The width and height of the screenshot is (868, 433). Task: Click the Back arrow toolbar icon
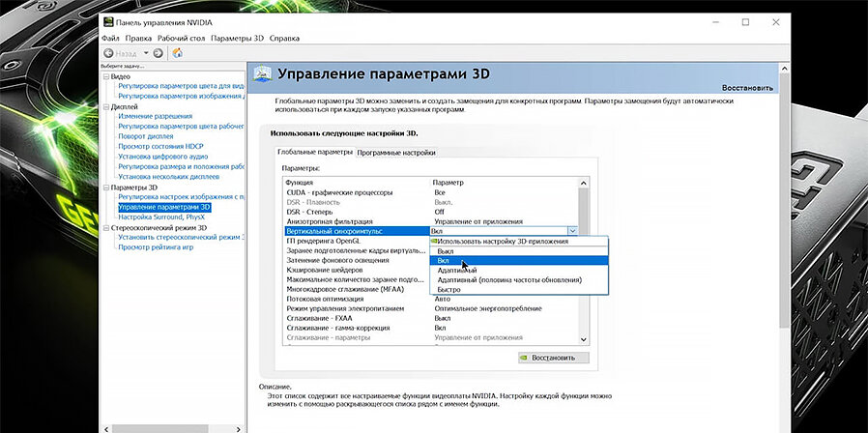(x=108, y=53)
